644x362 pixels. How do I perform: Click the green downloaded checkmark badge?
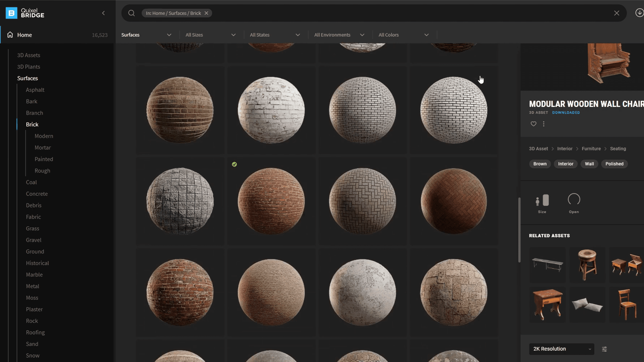pyautogui.click(x=234, y=164)
